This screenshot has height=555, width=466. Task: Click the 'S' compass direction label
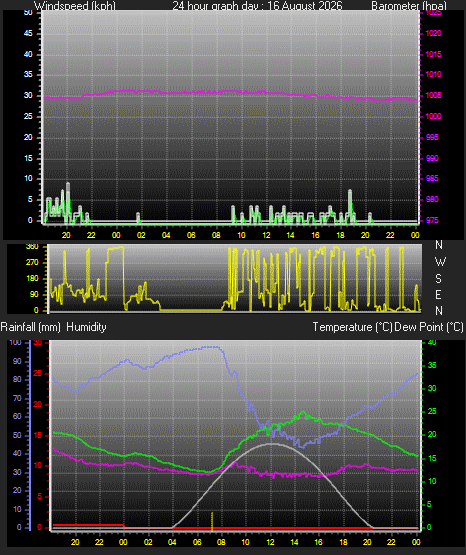(438, 279)
